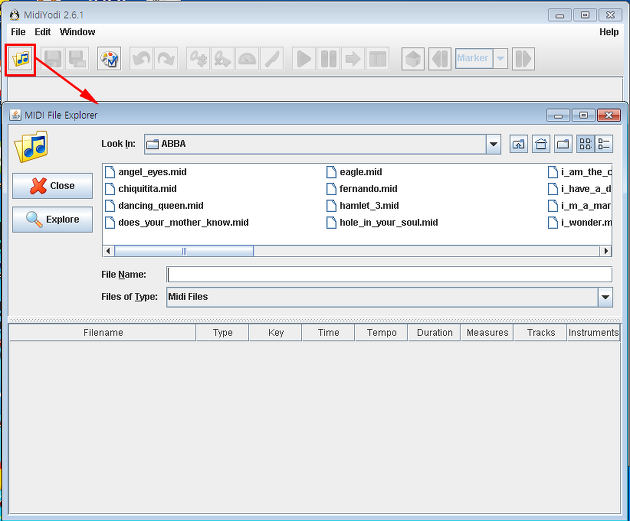This screenshot has width=630, height=521.
Task: Click the file list scroll right arrow
Action: (606, 251)
